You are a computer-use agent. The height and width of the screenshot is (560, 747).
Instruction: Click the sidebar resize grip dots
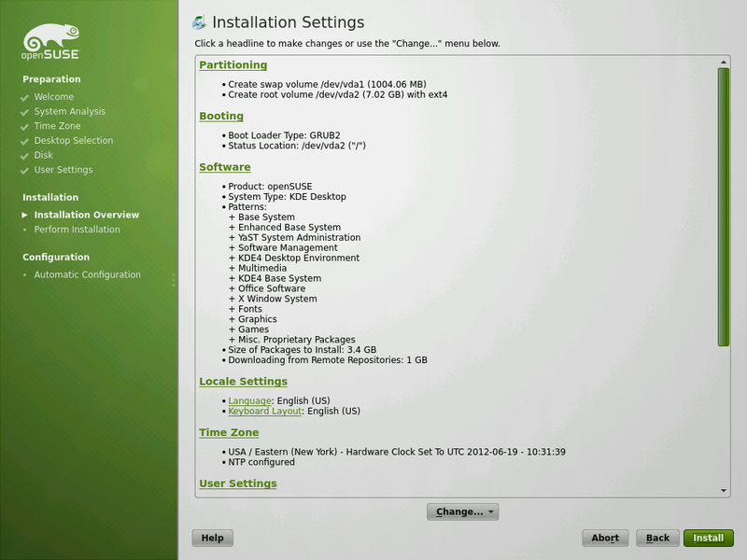174,280
